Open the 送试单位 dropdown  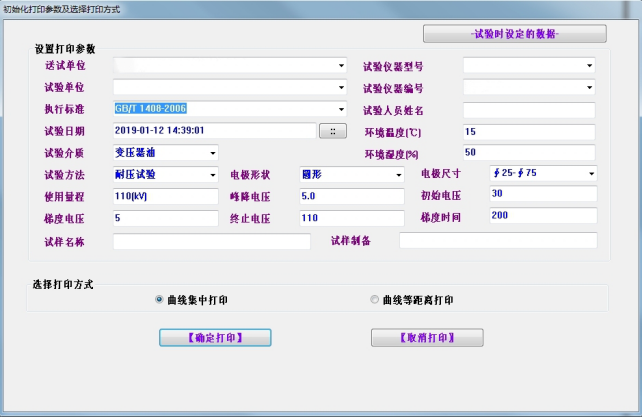point(340,66)
